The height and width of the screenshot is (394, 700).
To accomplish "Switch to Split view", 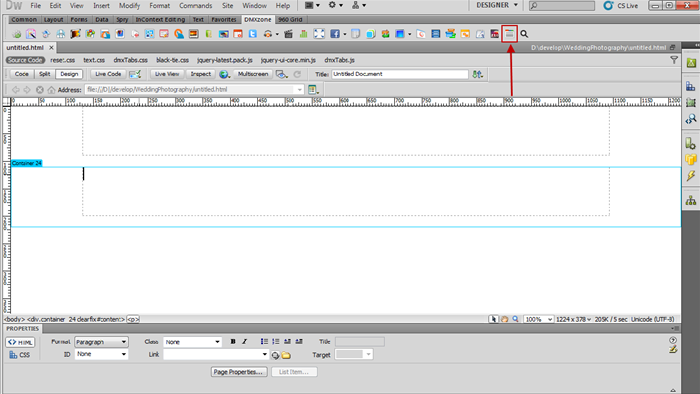I will click(x=44, y=74).
